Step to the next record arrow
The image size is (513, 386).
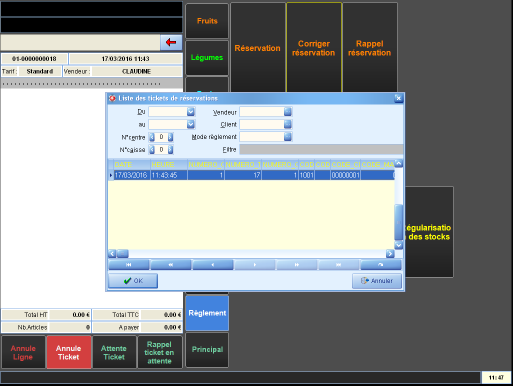click(x=255, y=265)
